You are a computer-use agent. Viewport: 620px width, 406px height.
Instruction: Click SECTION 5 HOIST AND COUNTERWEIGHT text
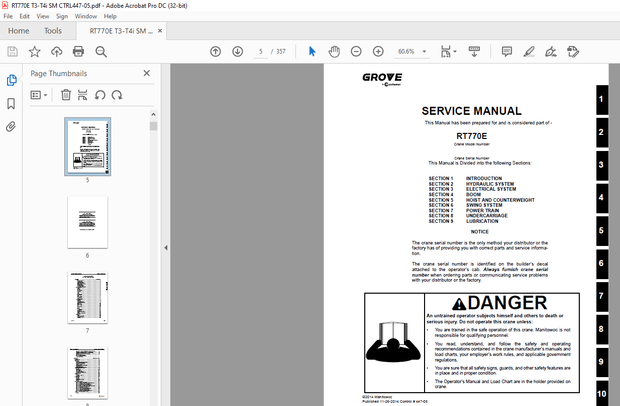[x=482, y=200]
